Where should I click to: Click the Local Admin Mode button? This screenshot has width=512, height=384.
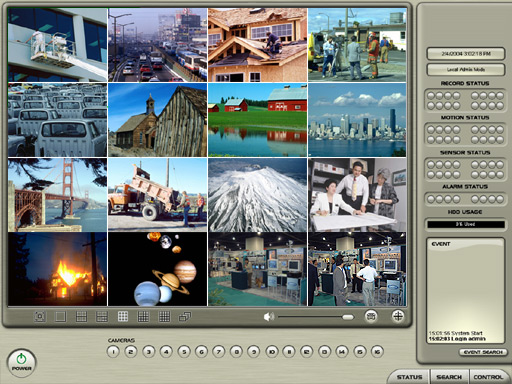click(x=466, y=69)
